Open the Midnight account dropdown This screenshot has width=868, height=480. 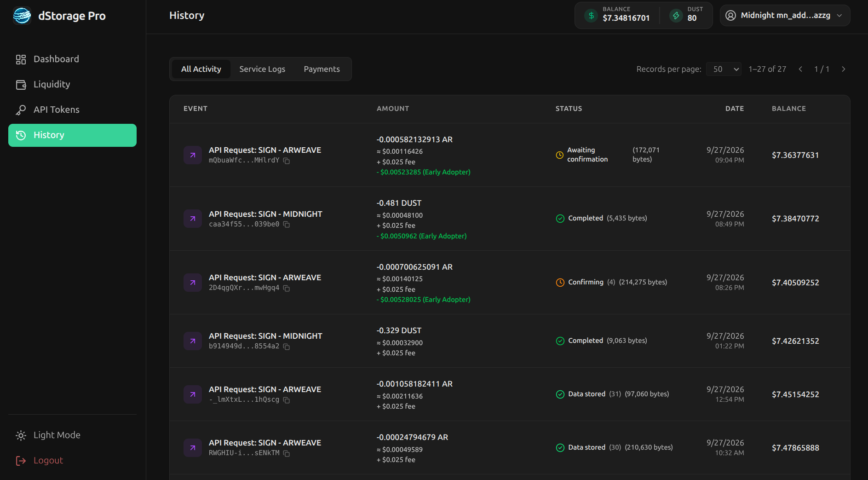click(x=785, y=16)
